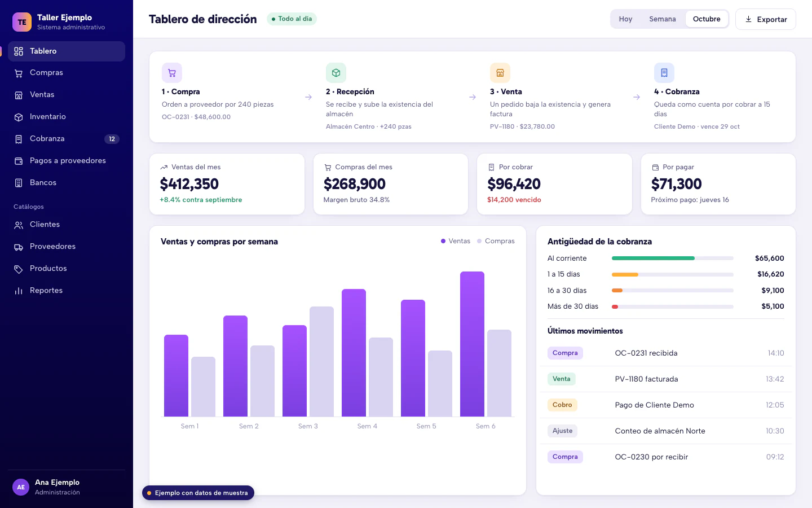The image size is (812, 508).
Task: Click the 'Ejemplo con datos de muestra' pill
Action: coord(198,493)
